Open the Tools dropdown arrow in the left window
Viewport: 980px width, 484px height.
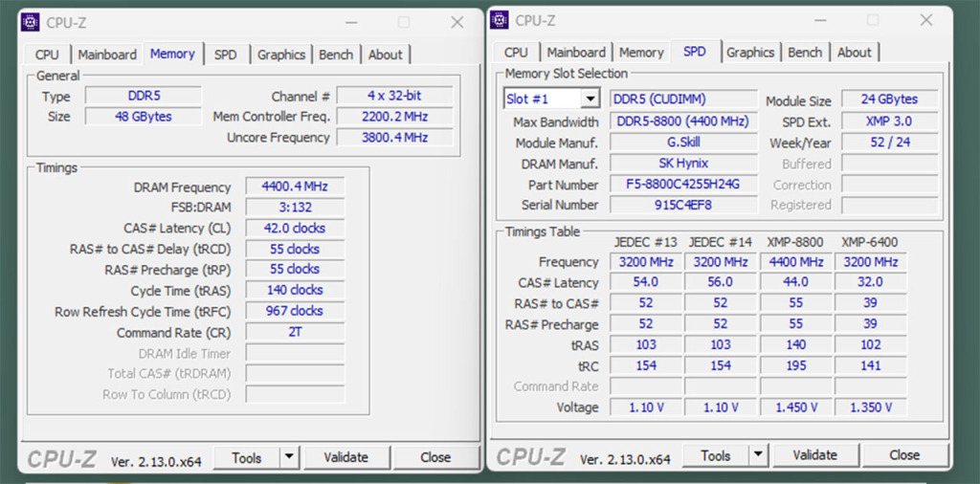point(289,458)
